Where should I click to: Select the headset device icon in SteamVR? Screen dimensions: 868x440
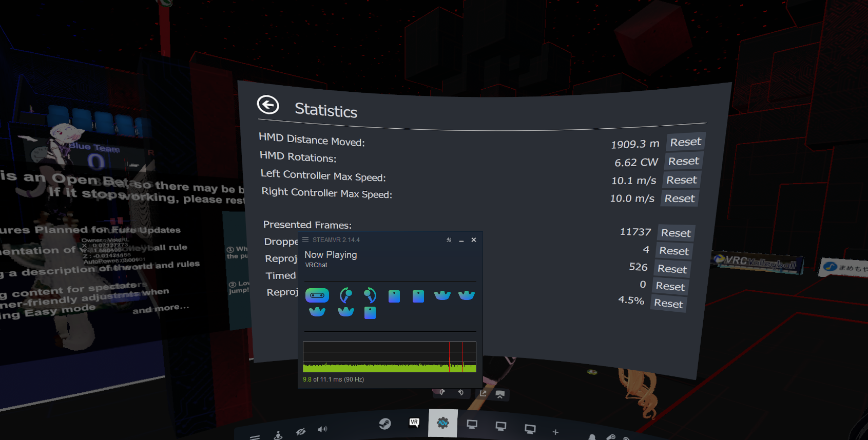pos(317,295)
